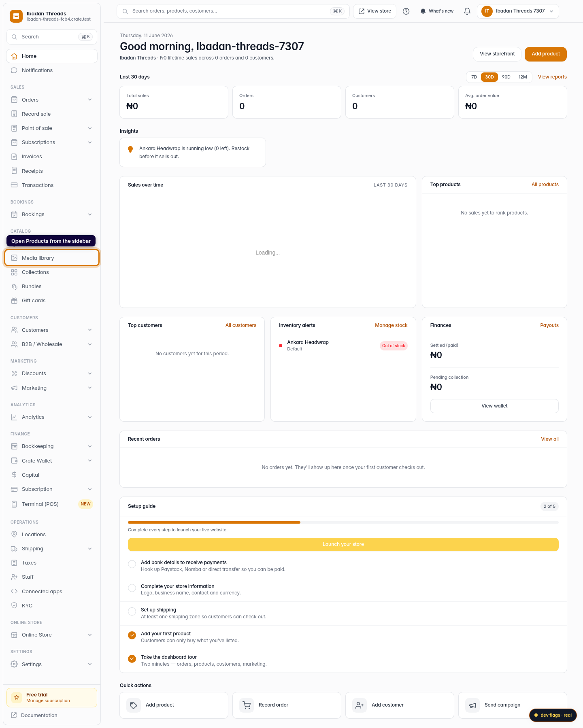Open the Ankara Headwrap inventory alert row

pos(343,346)
